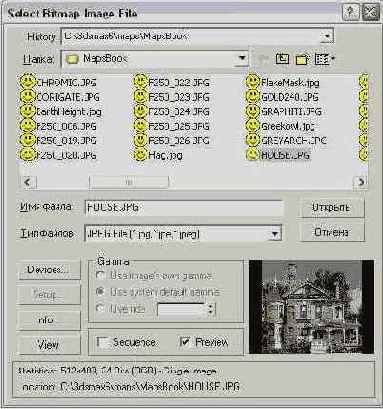Viewport: 383px width, 409px height.
Task: Click the smiley icon of F250_025.JPG
Action: (141, 126)
